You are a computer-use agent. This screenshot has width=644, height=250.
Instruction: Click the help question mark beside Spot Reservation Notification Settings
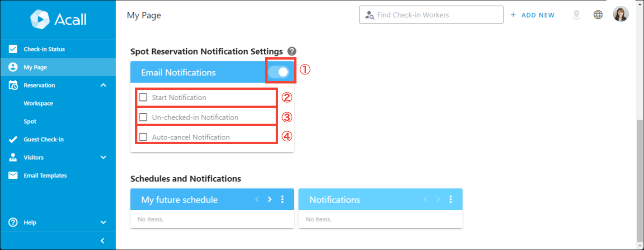click(292, 51)
